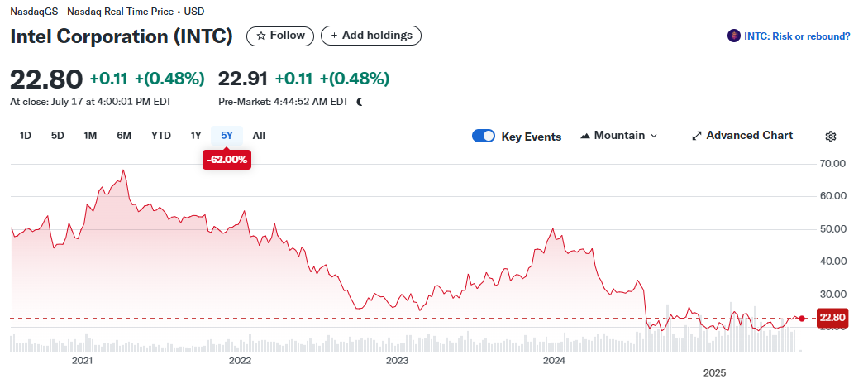This screenshot has width=868, height=384.
Task: Show the All time range
Action: [x=259, y=136]
